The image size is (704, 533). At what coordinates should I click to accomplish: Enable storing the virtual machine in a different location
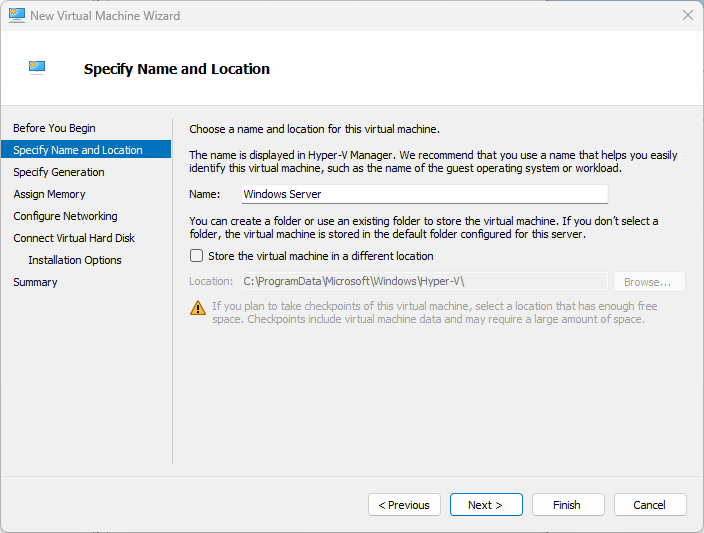197,256
